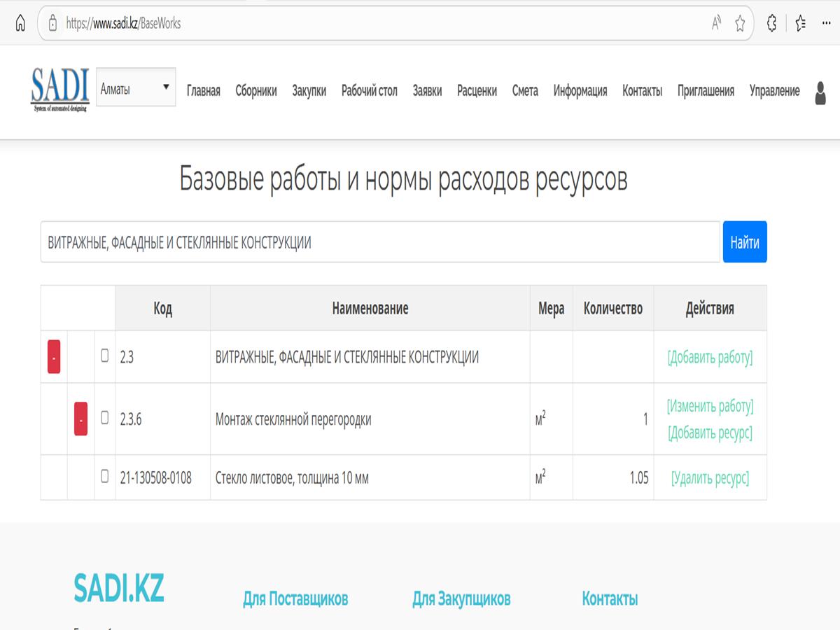Go to the Сборники menu item
The image size is (840, 630).
pos(255,91)
